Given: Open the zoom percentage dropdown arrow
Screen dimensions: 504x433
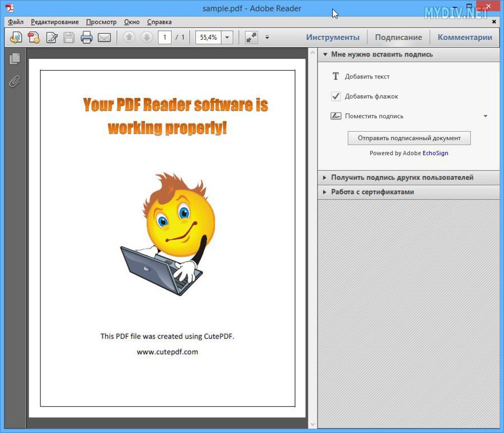Looking at the screenshot, I should pos(227,38).
